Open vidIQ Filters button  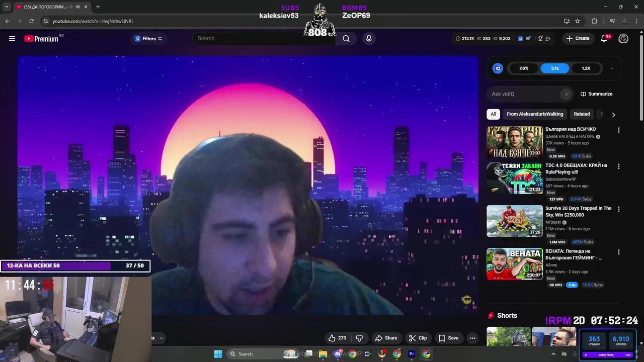click(148, 39)
